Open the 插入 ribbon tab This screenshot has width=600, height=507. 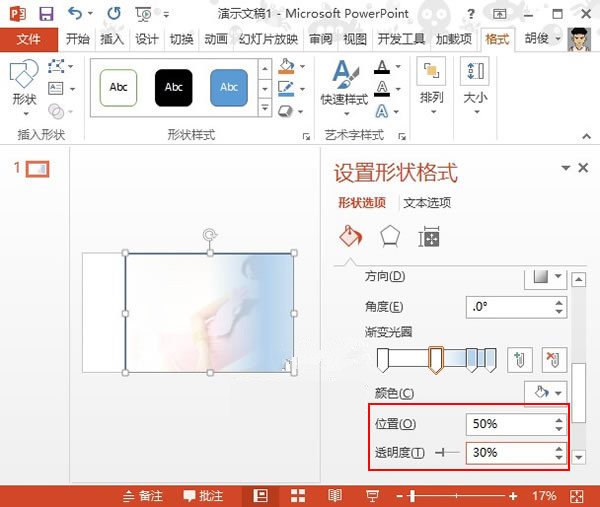point(113,39)
